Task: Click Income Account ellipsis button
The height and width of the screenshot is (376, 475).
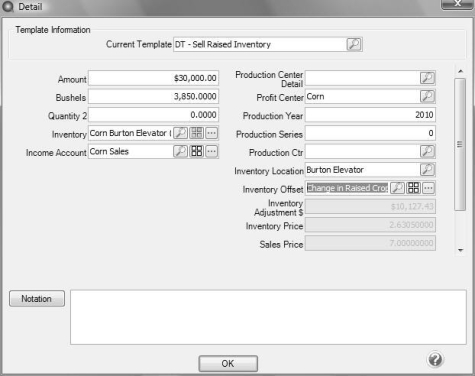Action: 212,151
